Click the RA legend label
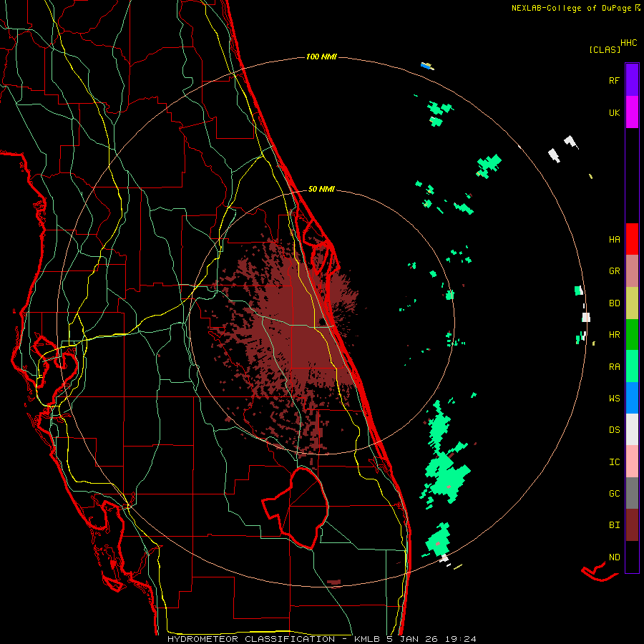644x644 pixels. click(614, 367)
